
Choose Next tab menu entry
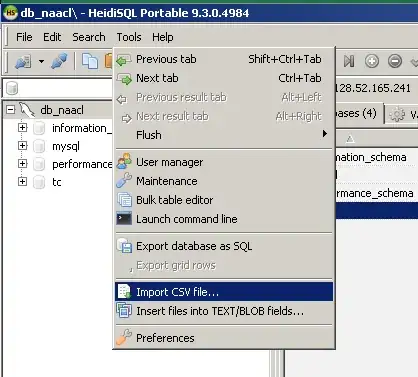point(224,78)
